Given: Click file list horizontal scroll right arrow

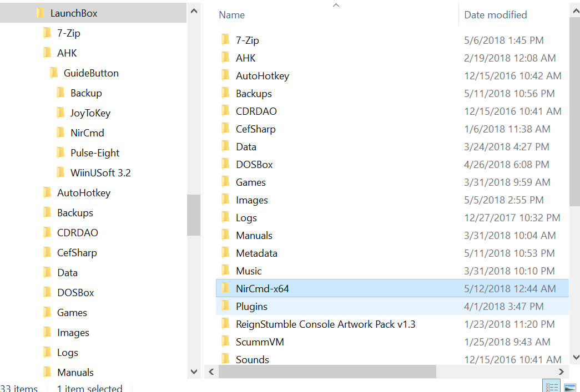Looking at the screenshot, I should coord(561,371).
